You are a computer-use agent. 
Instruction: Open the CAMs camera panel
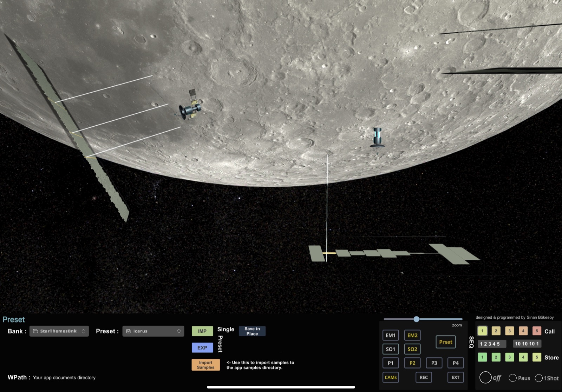point(391,377)
